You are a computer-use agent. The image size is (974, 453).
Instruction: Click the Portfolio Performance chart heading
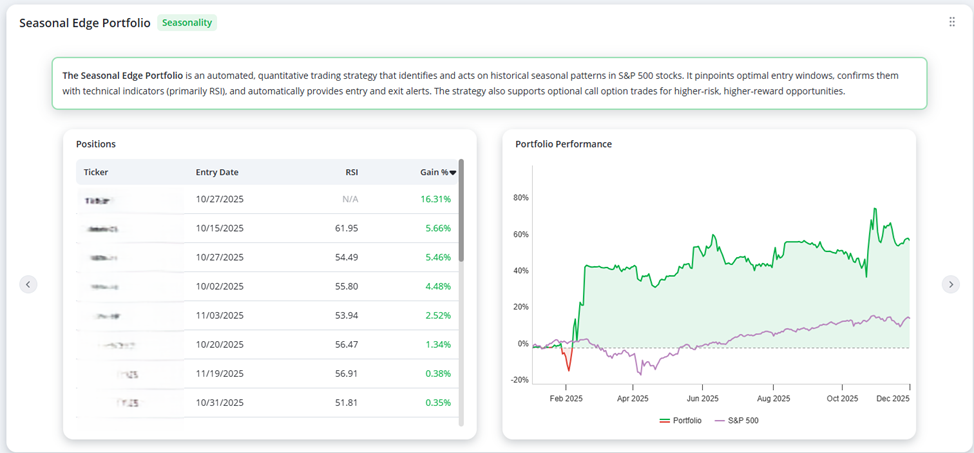pos(563,144)
